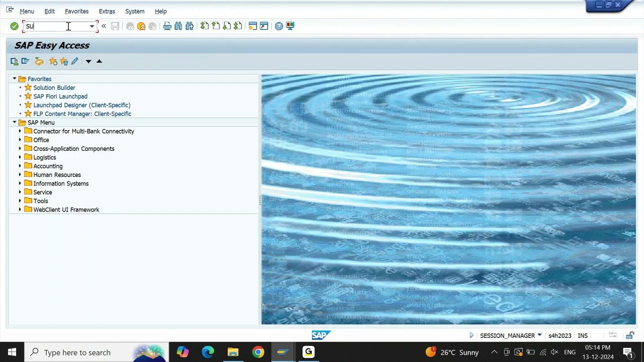This screenshot has height=362, width=644.
Task: Click the Generate Shortcut icon
Action: click(x=264, y=26)
